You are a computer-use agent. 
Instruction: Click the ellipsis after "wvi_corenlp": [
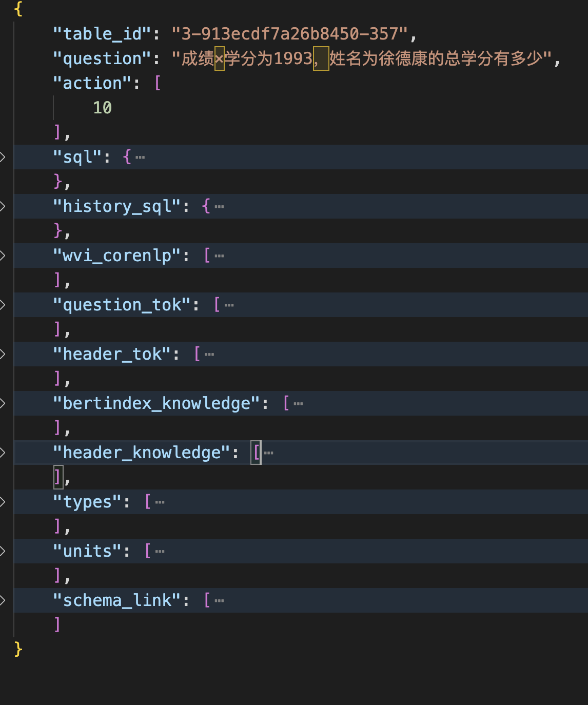pyautogui.click(x=219, y=256)
